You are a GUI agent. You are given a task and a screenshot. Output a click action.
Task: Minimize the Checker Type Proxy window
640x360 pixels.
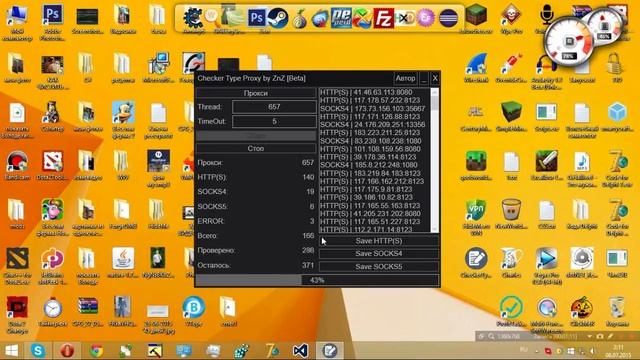[424, 78]
